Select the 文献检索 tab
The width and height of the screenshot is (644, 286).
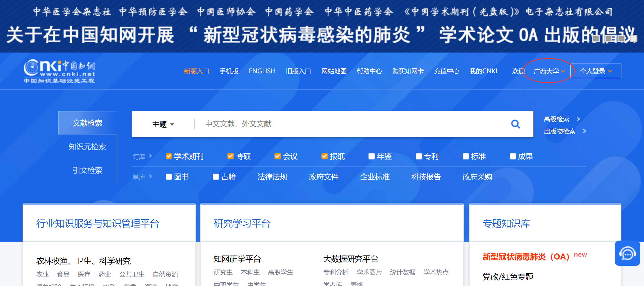click(87, 123)
